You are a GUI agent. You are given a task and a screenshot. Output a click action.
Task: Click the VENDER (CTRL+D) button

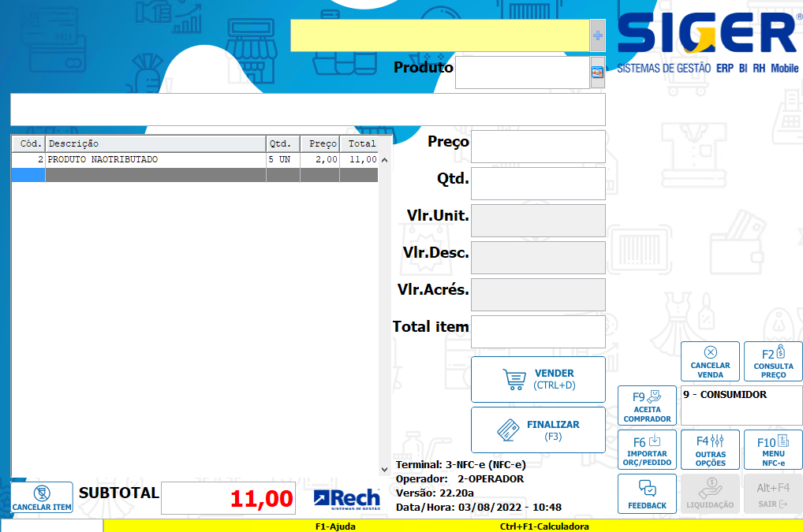(538, 380)
